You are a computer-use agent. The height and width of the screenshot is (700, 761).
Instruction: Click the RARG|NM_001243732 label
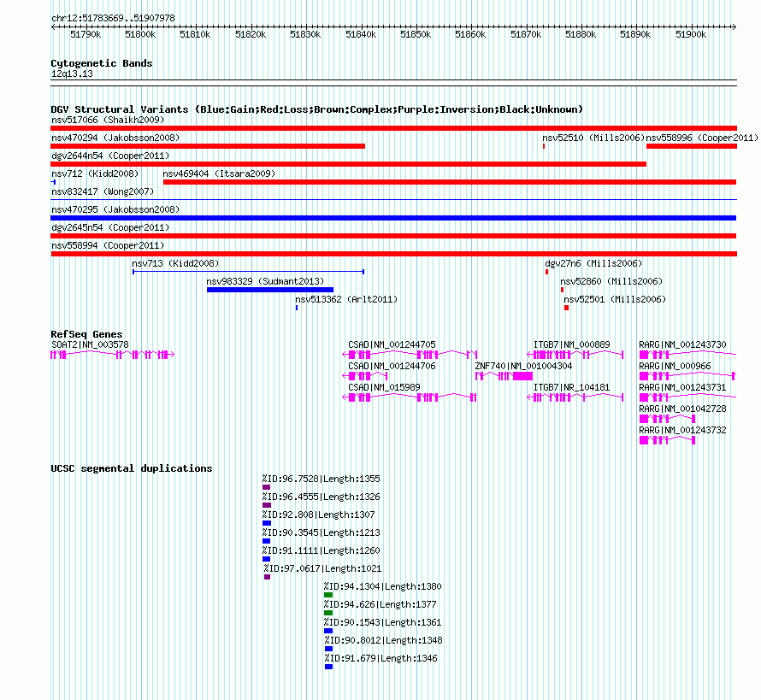coord(683,430)
